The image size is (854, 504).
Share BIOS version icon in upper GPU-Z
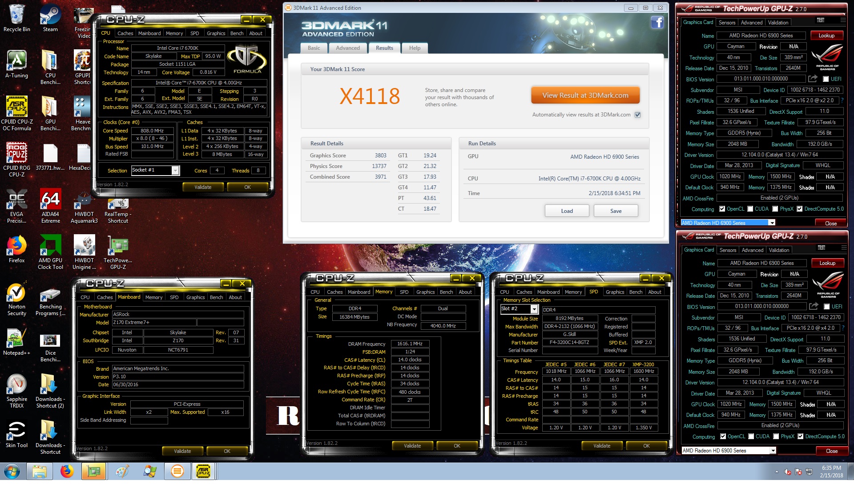(x=813, y=79)
